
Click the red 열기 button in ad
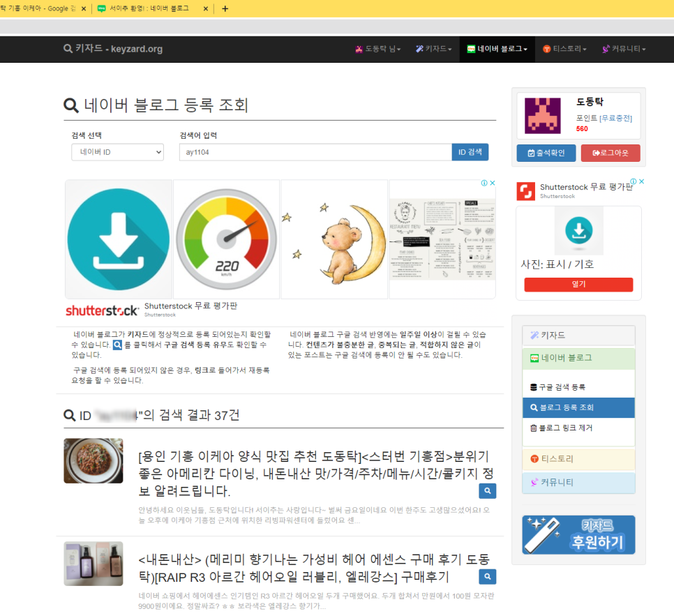click(x=578, y=284)
